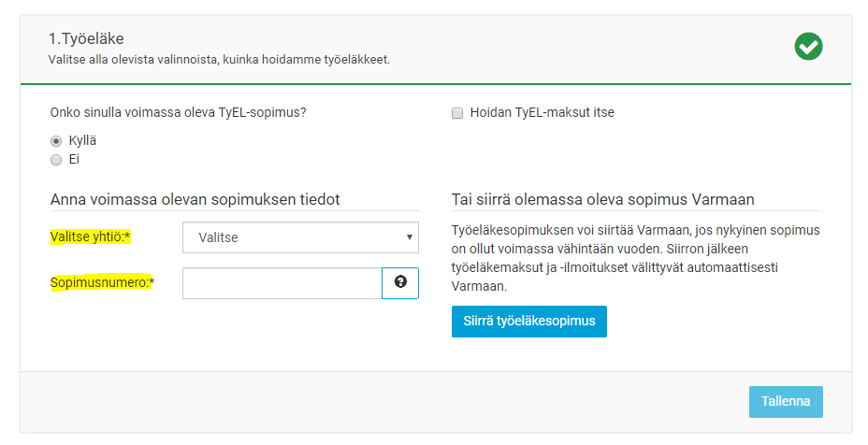This screenshot has width=868, height=445.
Task: Choose the Ei radio button
Action: [x=56, y=160]
